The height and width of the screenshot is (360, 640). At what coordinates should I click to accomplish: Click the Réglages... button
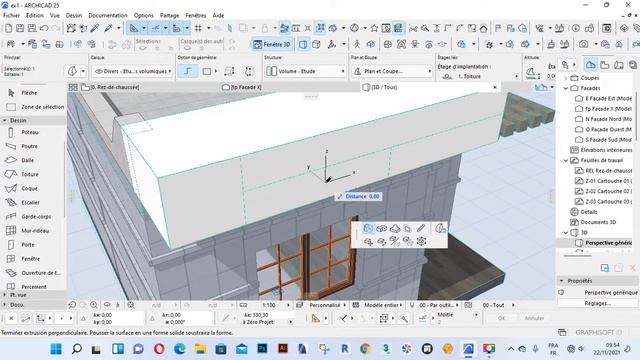click(598, 303)
